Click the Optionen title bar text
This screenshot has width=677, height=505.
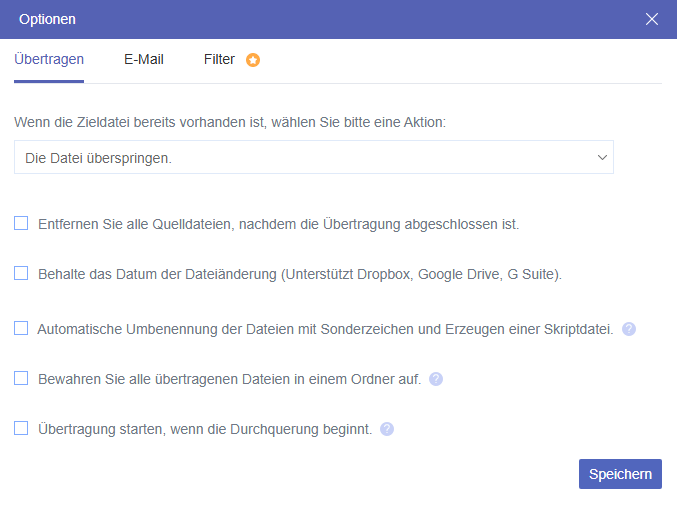point(47,19)
